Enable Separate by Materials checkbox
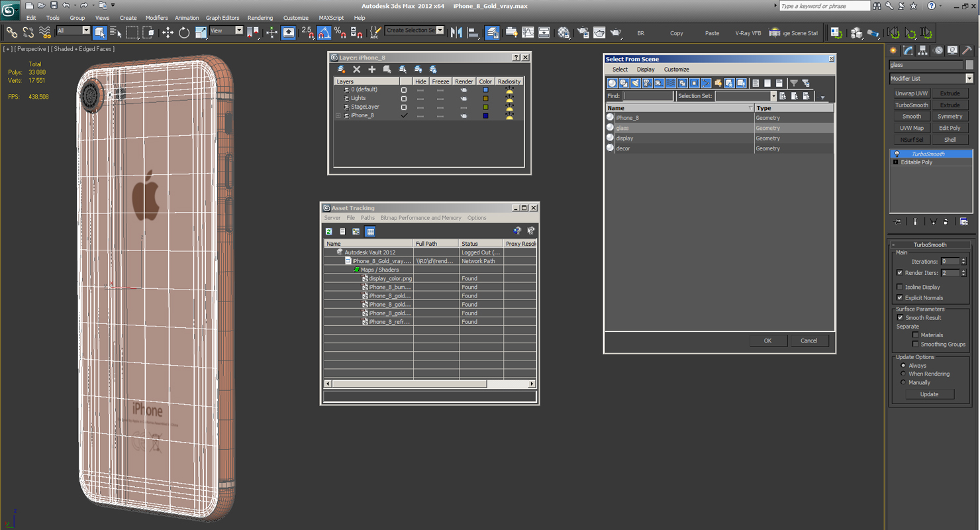Screen dimensions: 980x530 [916, 335]
